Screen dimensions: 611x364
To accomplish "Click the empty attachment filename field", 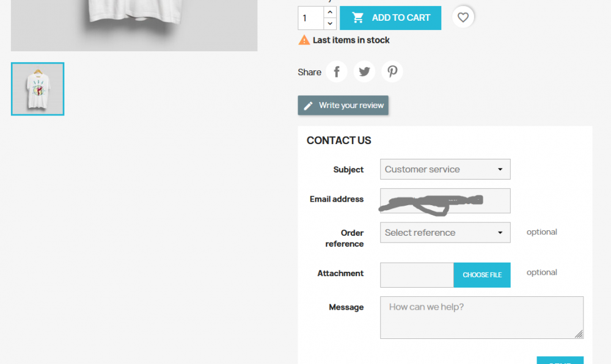I will (x=417, y=275).
